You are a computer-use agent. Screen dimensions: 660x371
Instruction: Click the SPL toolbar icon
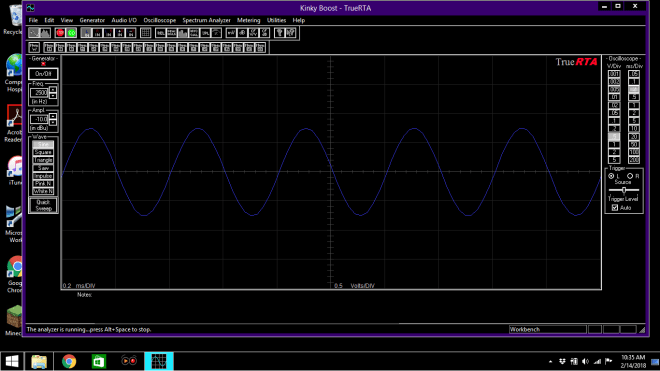tap(205, 33)
